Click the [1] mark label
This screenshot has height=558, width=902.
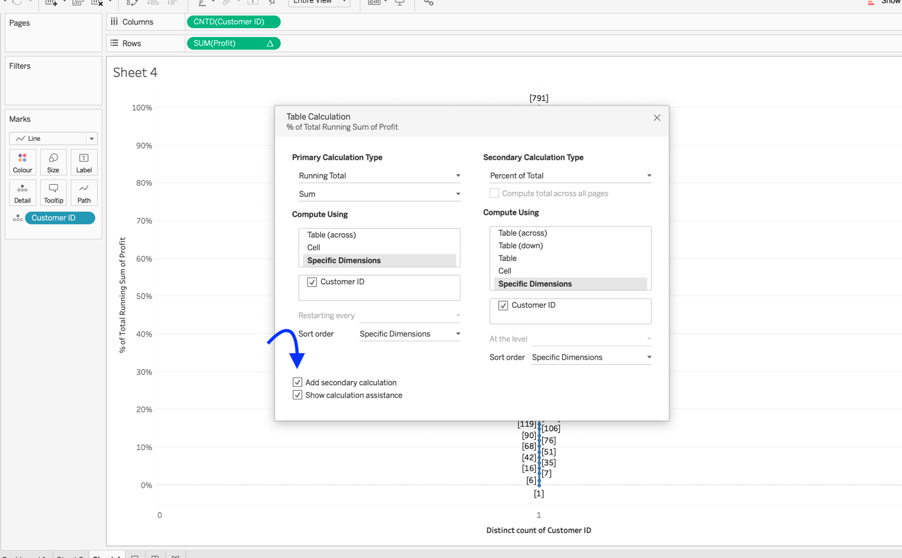coord(538,494)
